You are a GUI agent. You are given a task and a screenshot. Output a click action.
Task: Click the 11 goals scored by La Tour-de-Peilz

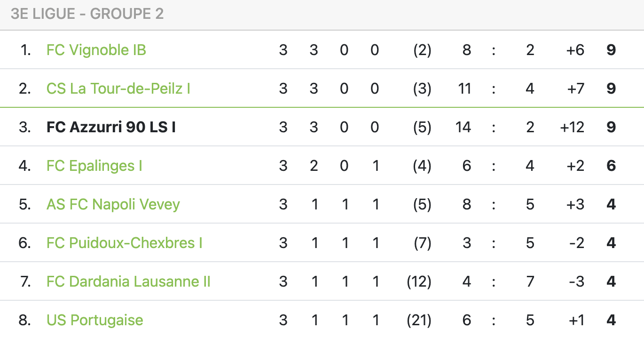(464, 88)
